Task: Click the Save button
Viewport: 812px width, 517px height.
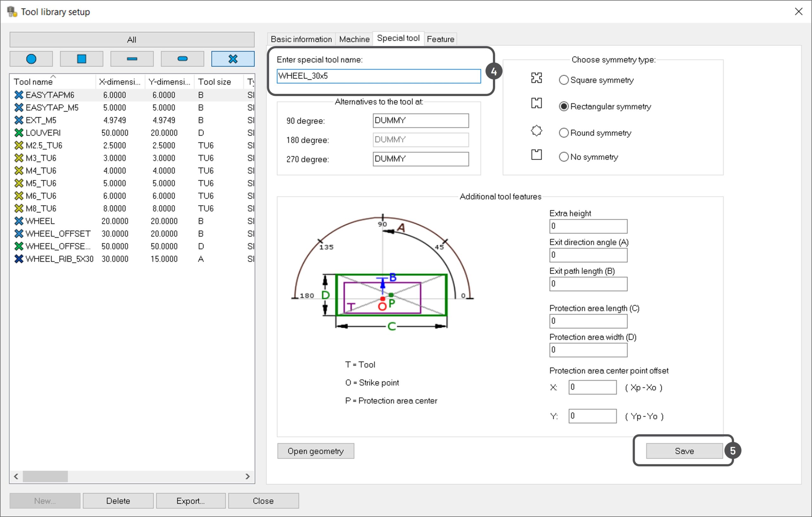Action: point(684,451)
